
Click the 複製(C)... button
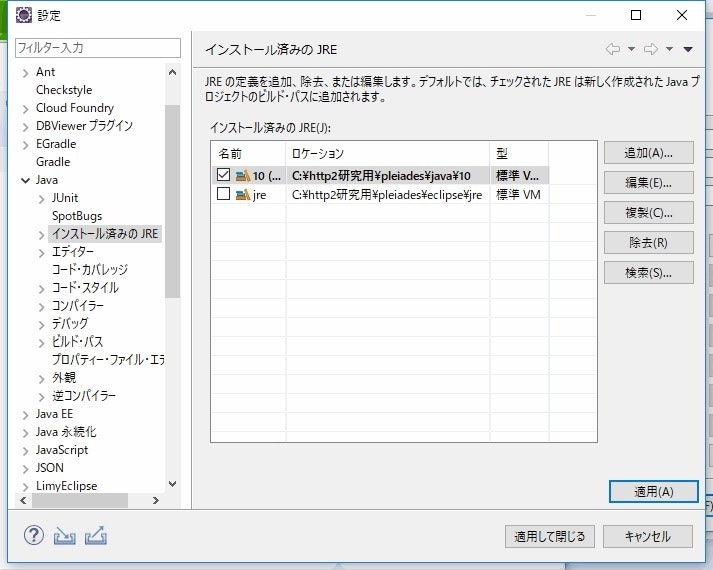click(648, 213)
